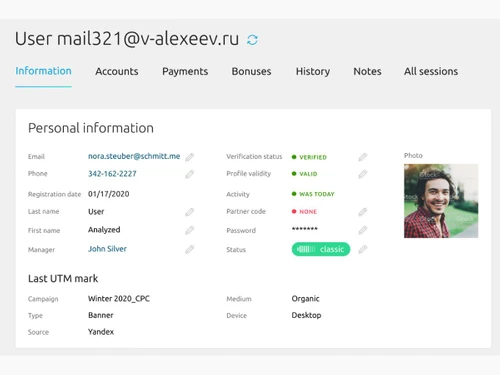Edit Last name using its pencil icon
500x375 pixels.
click(190, 212)
